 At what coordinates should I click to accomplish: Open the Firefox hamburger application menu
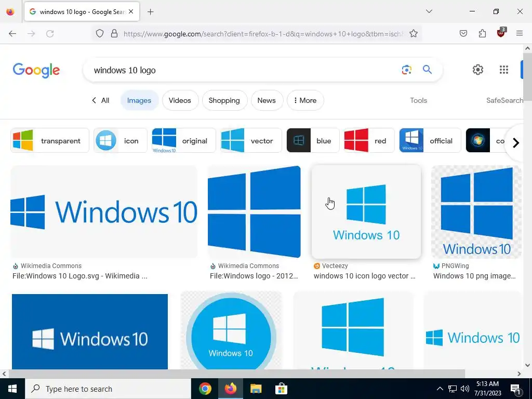(x=520, y=33)
